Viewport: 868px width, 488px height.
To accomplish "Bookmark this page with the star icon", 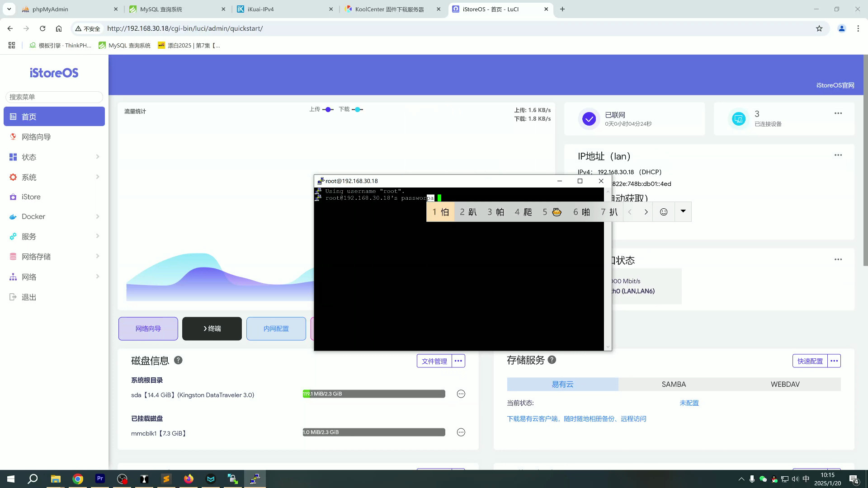I will (x=819, y=28).
